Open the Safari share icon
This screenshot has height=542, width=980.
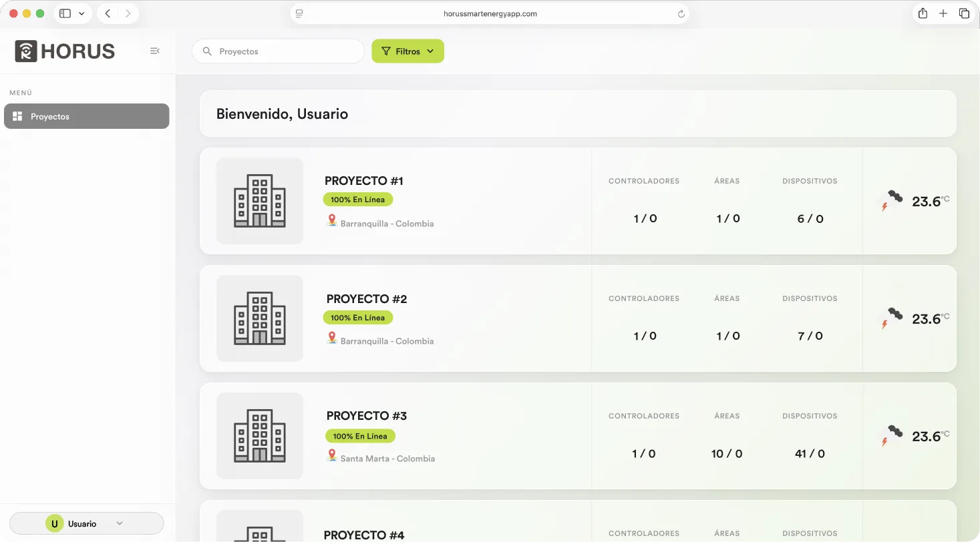point(923,13)
